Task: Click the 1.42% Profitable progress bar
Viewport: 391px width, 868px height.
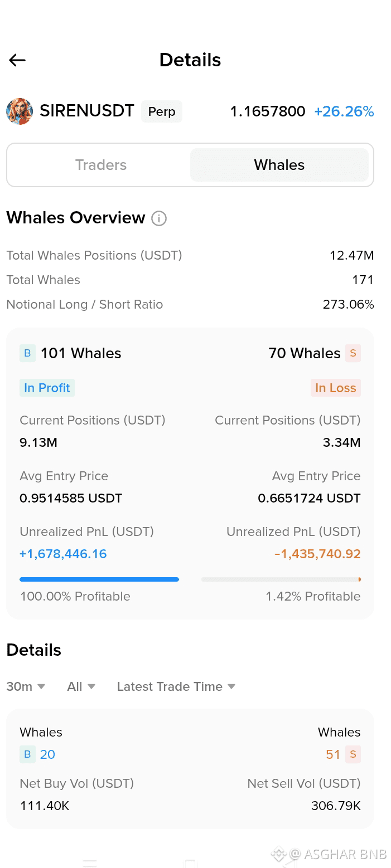Action: point(281,579)
